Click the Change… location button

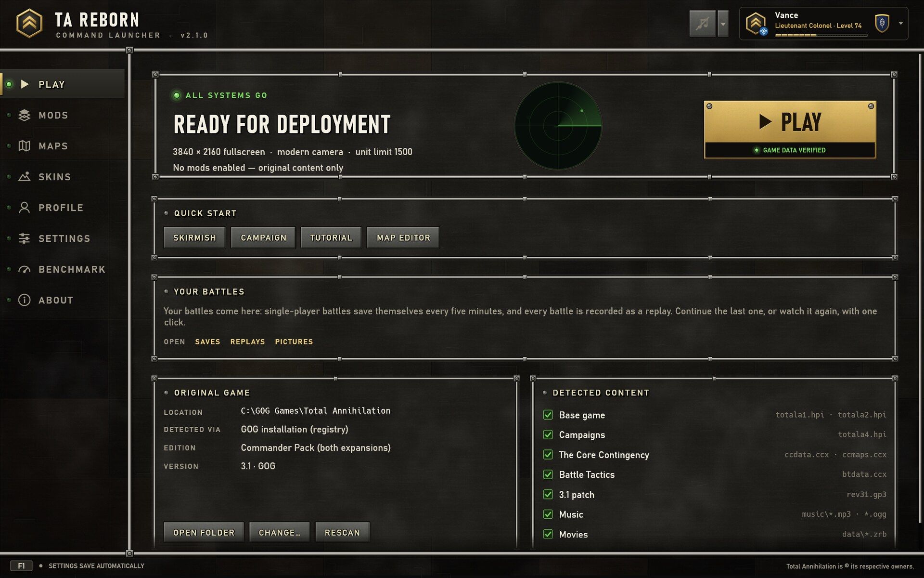tap(280, 532)
